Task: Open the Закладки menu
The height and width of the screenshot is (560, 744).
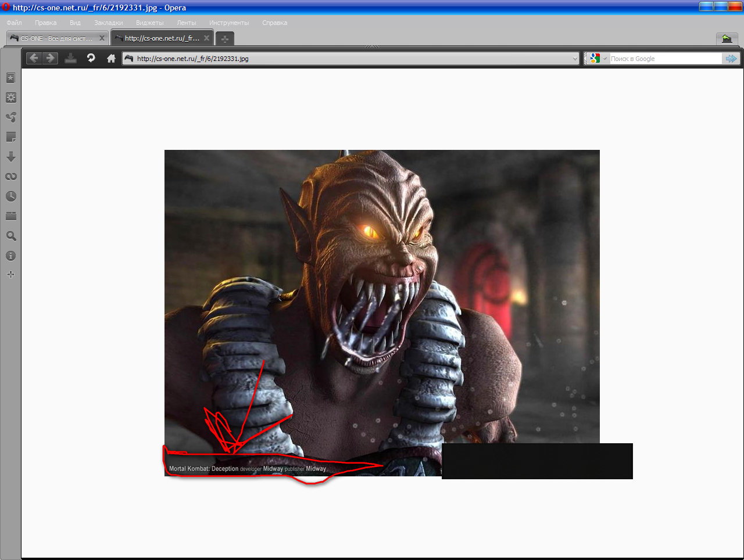Action: pos(108,23)
